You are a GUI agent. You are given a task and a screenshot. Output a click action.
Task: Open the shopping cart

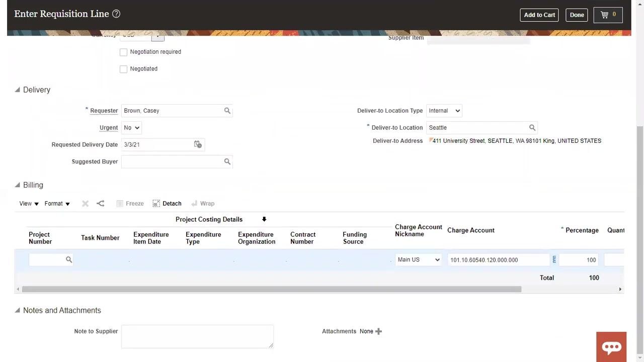pyautogui.click(x=608, y=15)
